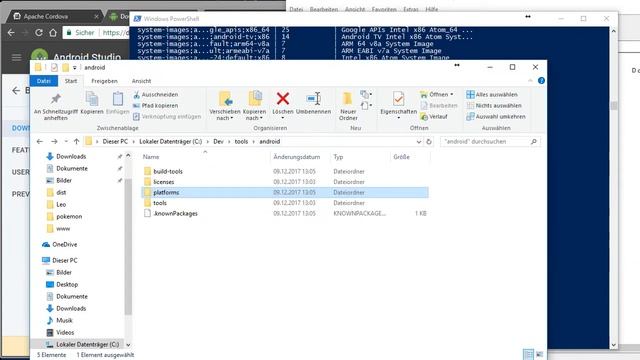Switch to details view in status bar

click(x=528, y=354)
